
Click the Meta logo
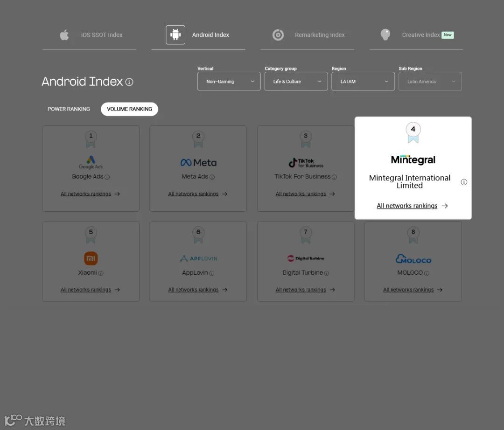(198, 162)
